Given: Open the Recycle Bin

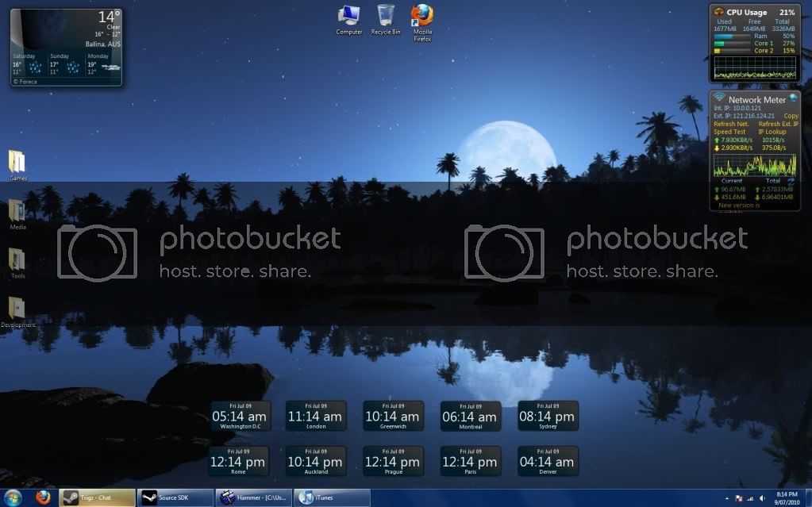Looking at the screenshot, I should (386, 16).
